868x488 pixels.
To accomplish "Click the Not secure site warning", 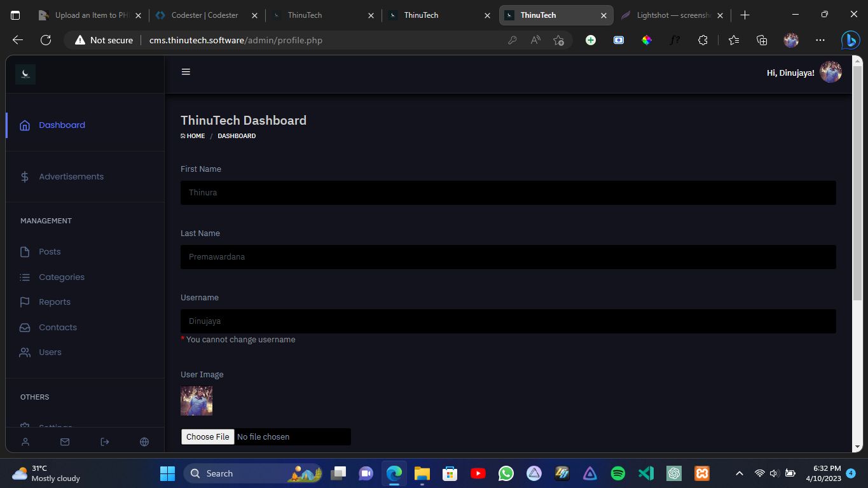I will click(x=104, y=40).
